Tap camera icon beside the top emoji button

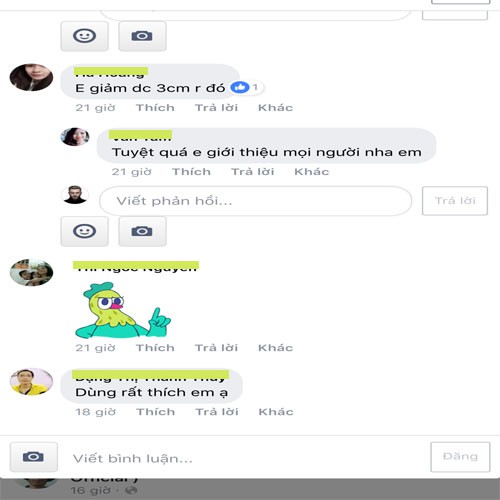tap(142, 36)
